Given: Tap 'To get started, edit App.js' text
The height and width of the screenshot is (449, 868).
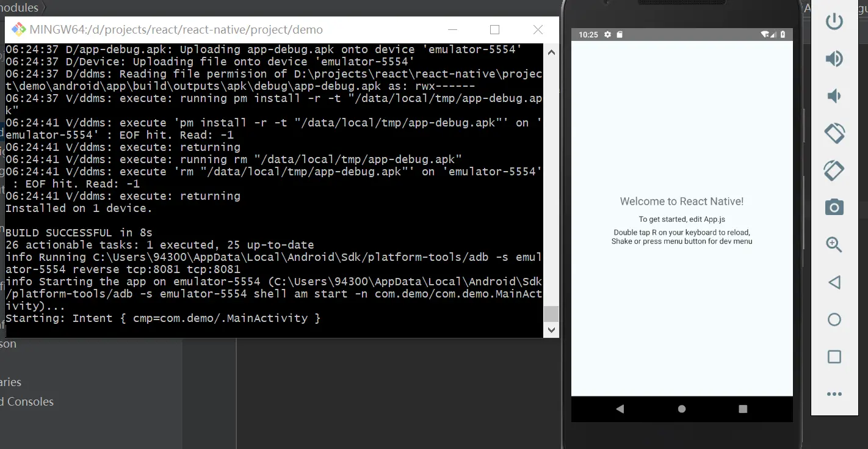Looking at the screenshot, I should (682, 219).
